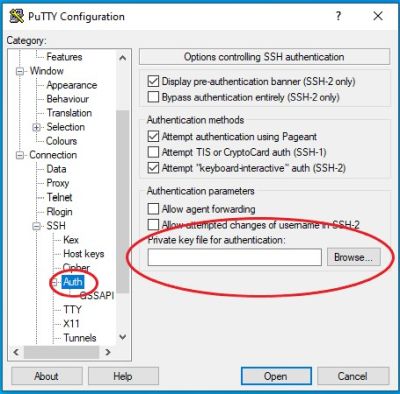Click the horizontal scroll right arrow
This screenshot has width=400, height=394.
[x=108, y=352]
